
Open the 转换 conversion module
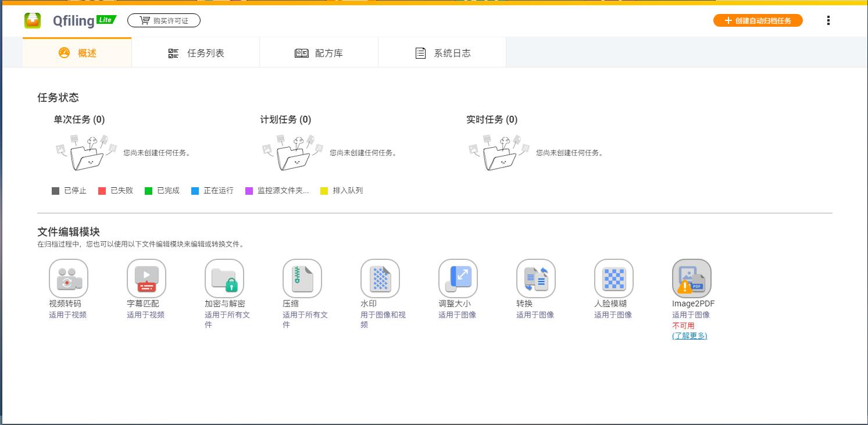pyautogui.click(x=535, y=278)
